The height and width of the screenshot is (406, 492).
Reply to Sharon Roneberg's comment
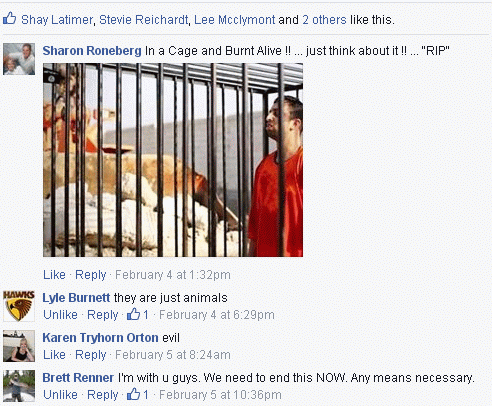[x=91, y=275]
